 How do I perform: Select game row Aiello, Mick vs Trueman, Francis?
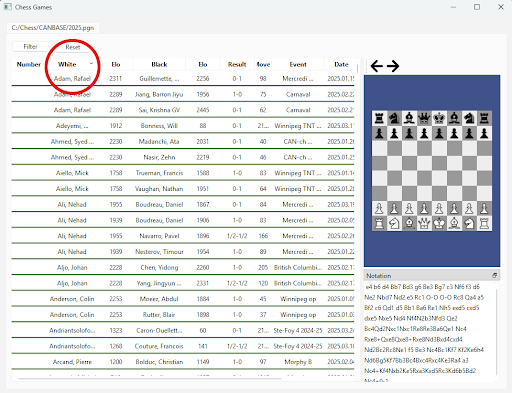(183, 173)
